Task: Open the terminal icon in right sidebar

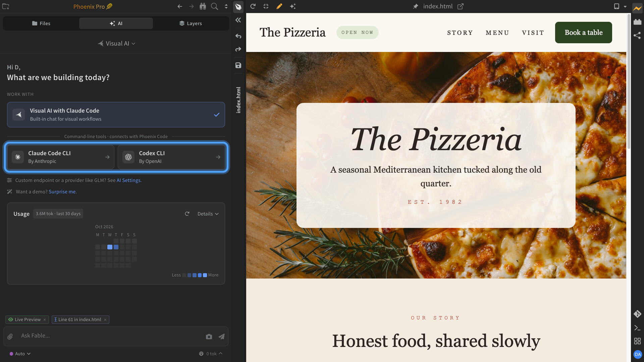Action: (x=637, y=328)
